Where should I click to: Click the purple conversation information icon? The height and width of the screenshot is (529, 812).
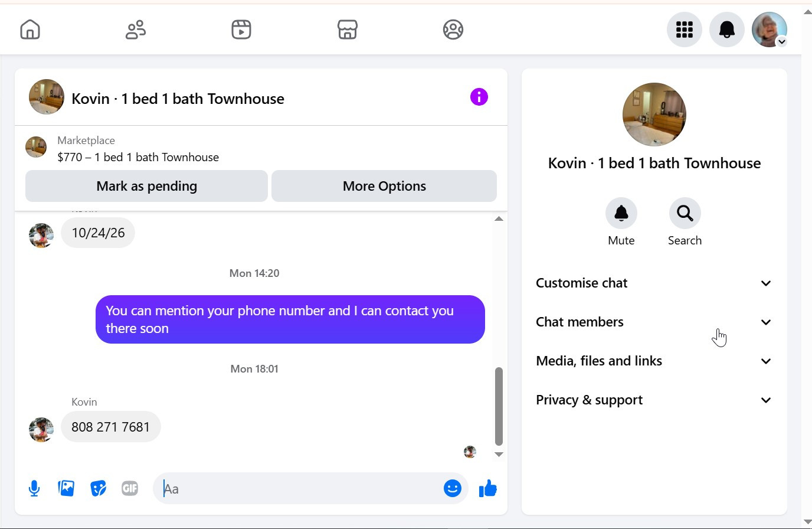click(479, 97)
